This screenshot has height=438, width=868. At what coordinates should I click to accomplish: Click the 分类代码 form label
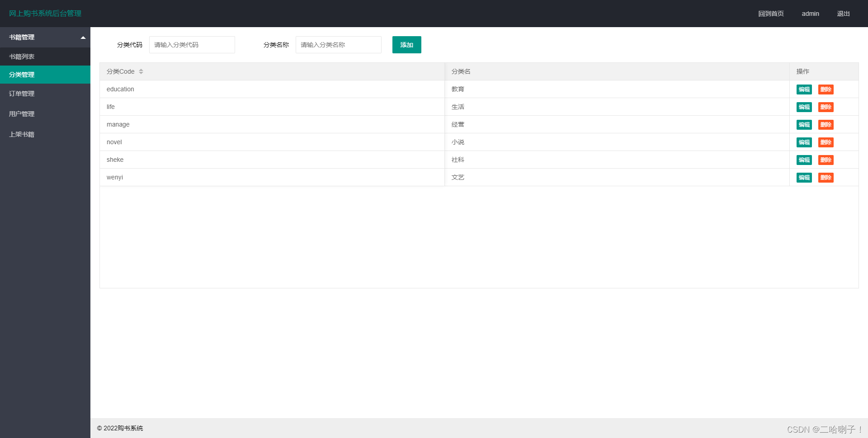130,45
